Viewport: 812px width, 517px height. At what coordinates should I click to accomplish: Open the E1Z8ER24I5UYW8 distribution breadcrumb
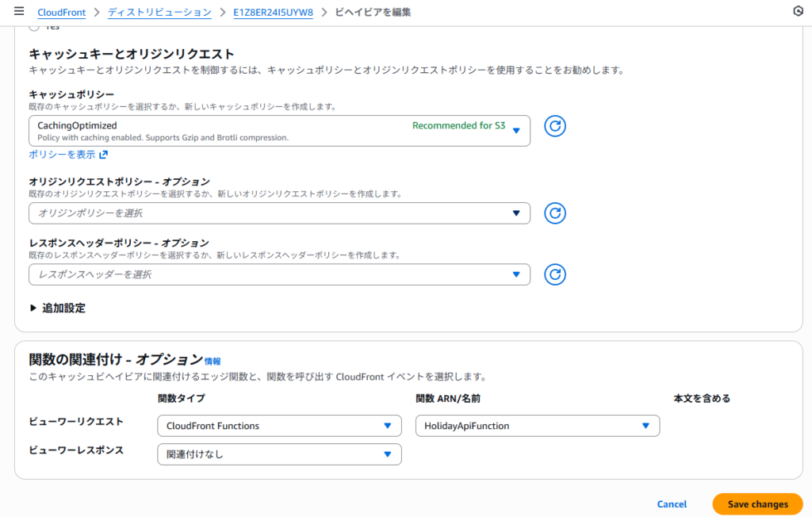[x=274, y=13]
